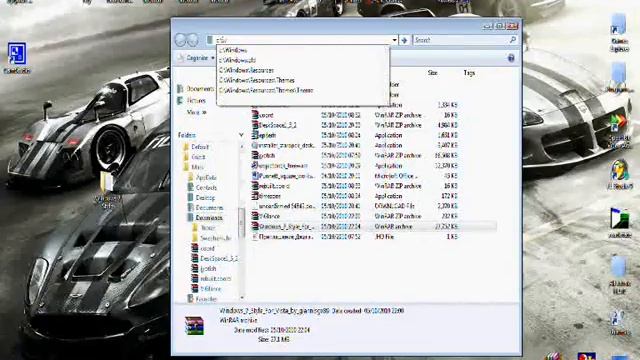Click the folder tree scroll-up arrow
This screenshot has width=640, height=360.
pyautogui.click(x=241, y=147)
